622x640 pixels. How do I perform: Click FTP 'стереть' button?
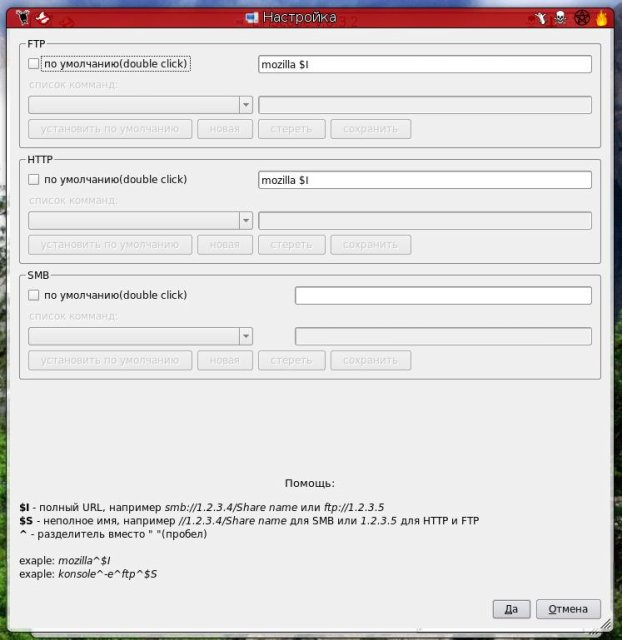point(292,129)
